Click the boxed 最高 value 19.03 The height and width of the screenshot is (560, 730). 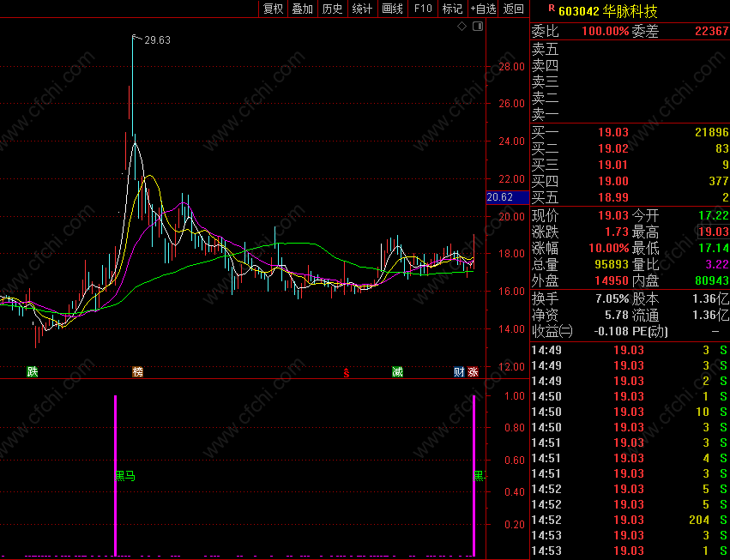pyautogui.click(x=713, y=232)
